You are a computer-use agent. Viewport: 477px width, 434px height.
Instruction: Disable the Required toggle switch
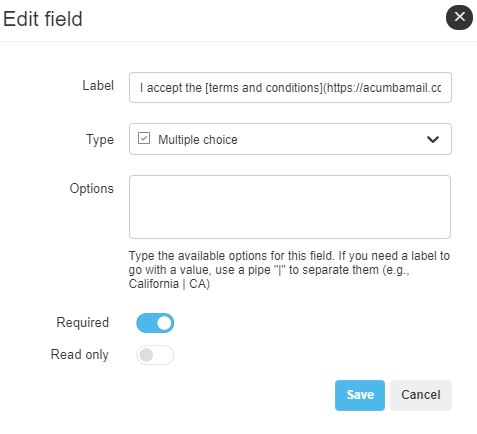(155, 323)
